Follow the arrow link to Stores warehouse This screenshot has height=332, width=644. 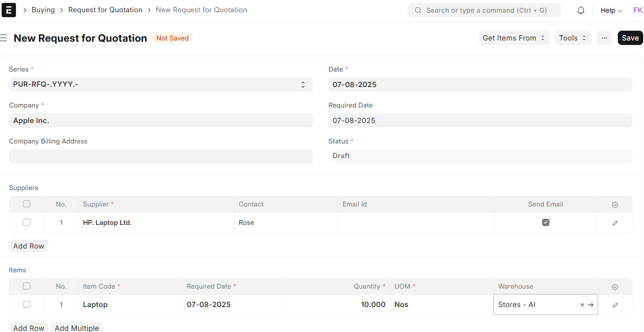pyautogui.click(x=590, y=305)
